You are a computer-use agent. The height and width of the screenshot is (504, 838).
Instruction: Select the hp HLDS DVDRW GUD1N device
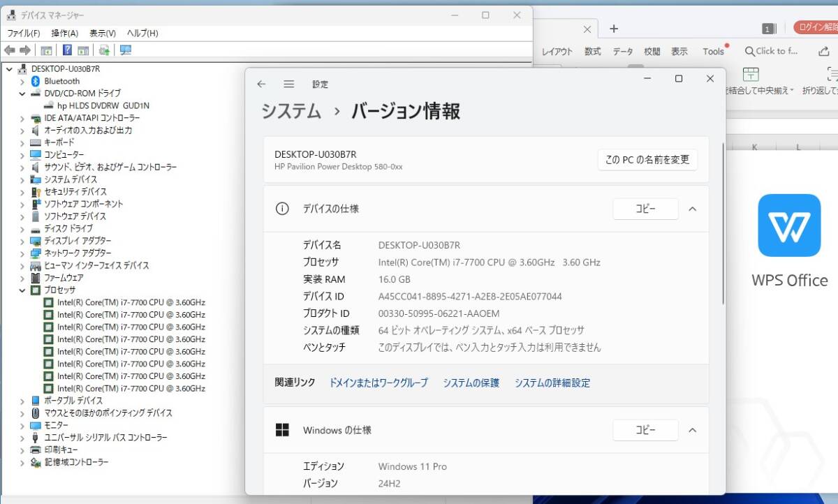click(96, 105)
